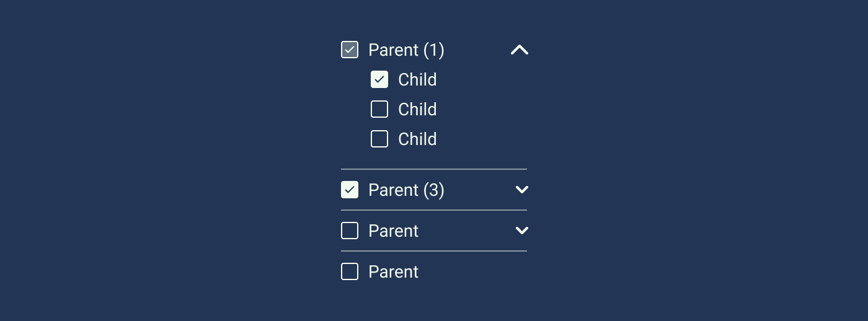
Task: Click the divider line above Parent (3)
Action: 434,169
